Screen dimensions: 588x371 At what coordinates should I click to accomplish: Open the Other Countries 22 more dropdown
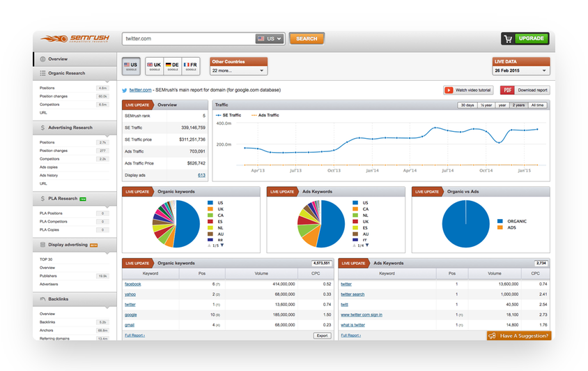click(238, 70)
